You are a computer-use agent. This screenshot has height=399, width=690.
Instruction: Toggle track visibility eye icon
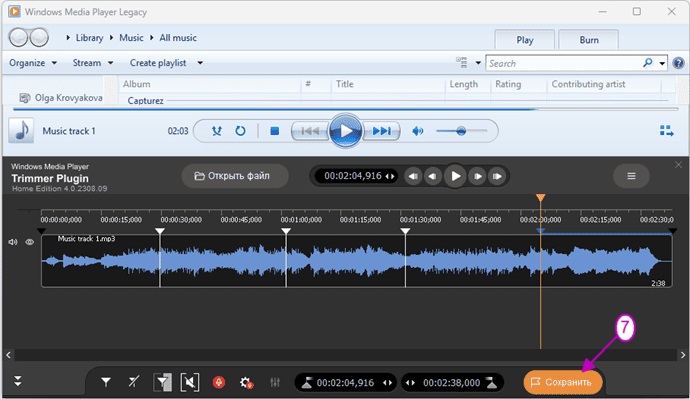(x=29, y=242)
